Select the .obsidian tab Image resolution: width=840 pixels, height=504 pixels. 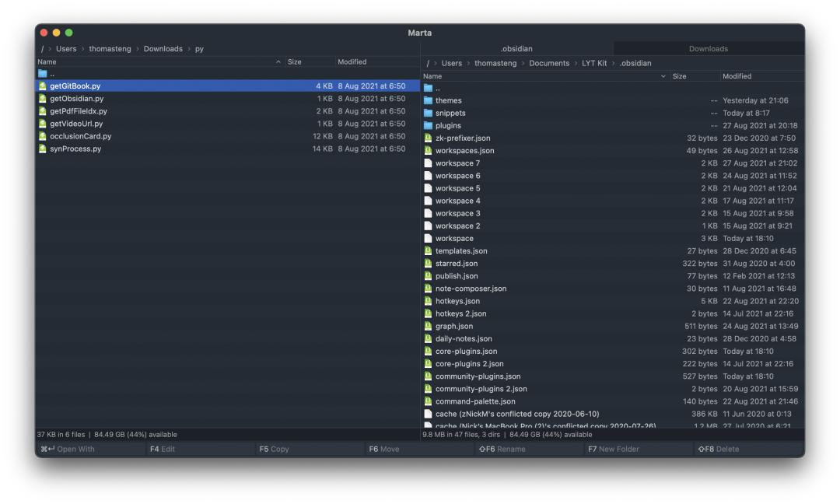point(516,49)
